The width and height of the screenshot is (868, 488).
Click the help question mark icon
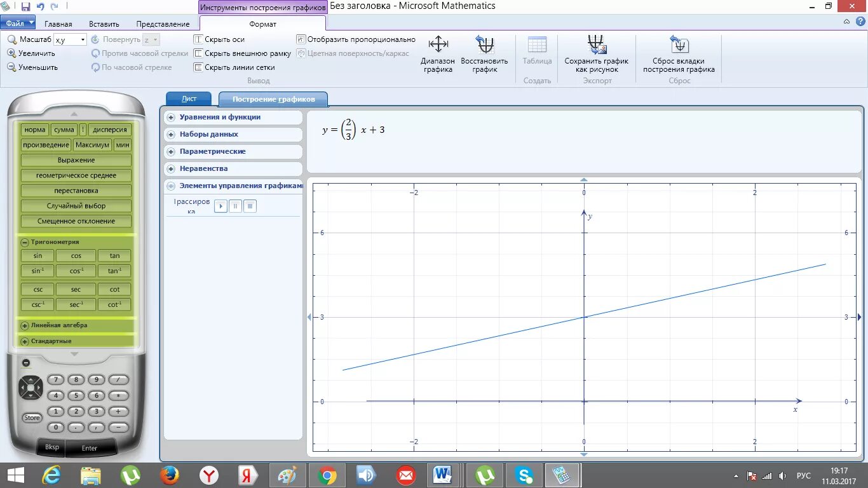click(860, 22)
